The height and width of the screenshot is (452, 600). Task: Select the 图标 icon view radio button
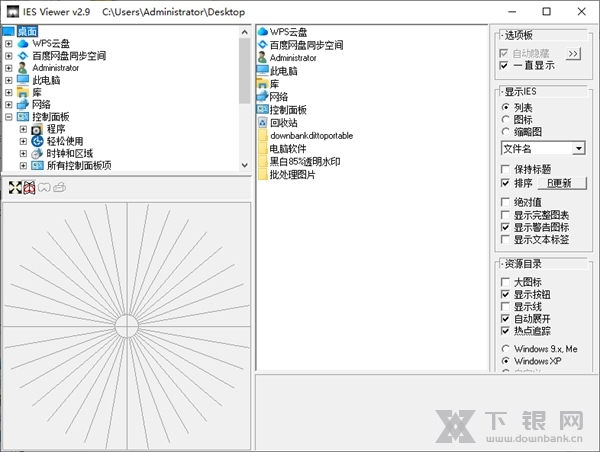point(505,120)
